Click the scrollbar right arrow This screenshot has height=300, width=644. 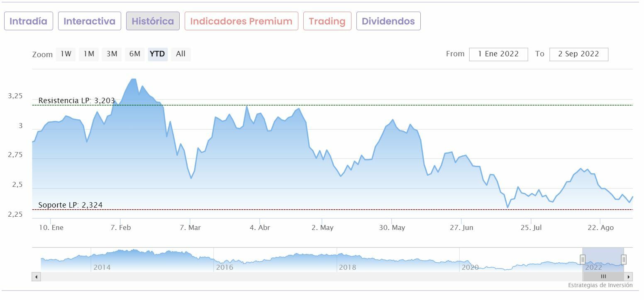[629, 276]
